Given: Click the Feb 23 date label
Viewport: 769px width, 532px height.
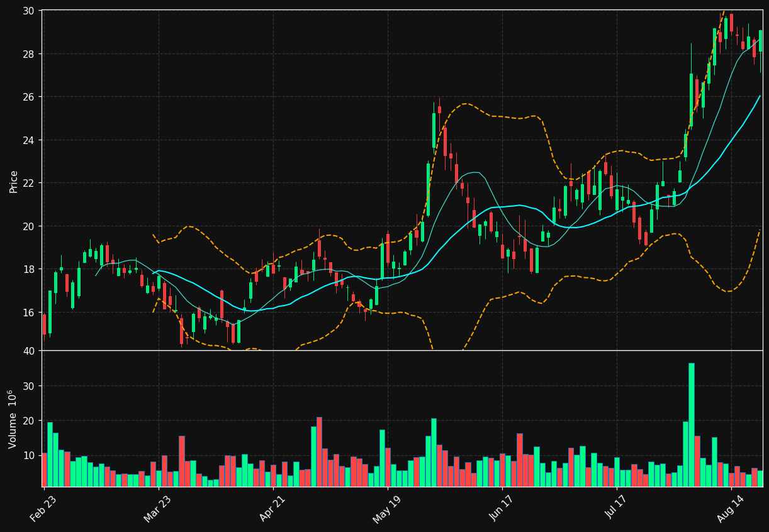Looking at the screenshot, I should click(42, 509).
